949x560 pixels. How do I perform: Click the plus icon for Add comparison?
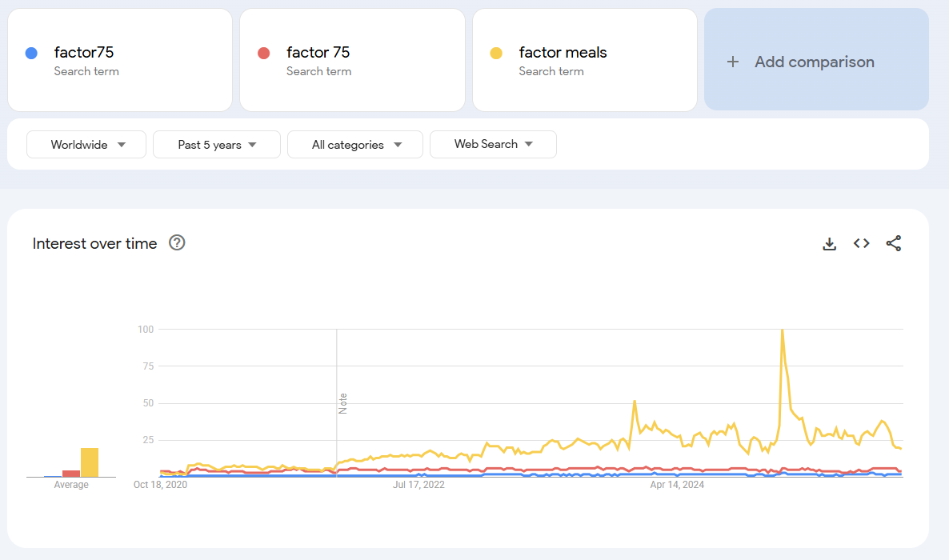(x=733, y=62)
